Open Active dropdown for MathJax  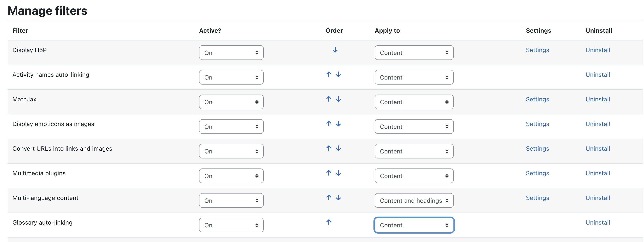(x=231, y=102)
